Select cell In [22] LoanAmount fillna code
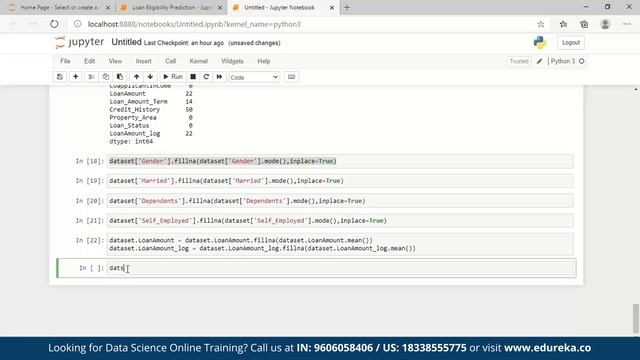This screenshot has height=360, width=640. [340, 244]
